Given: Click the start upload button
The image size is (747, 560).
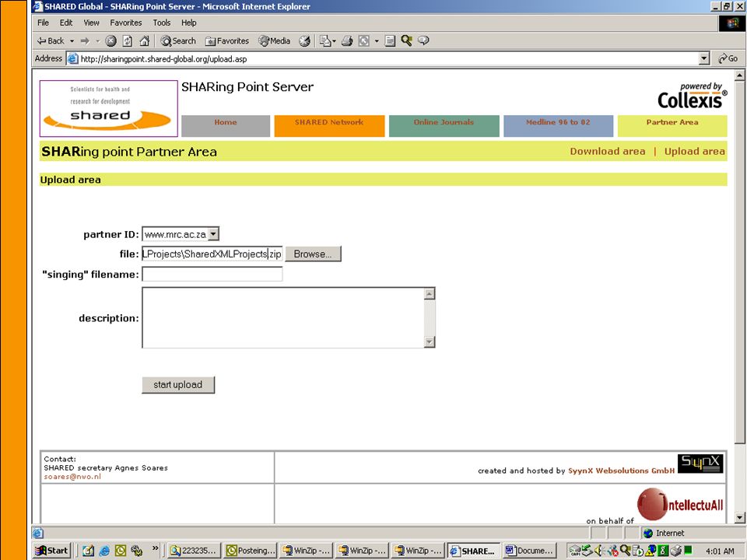Looking at the screenshot, I should [178, 385].
